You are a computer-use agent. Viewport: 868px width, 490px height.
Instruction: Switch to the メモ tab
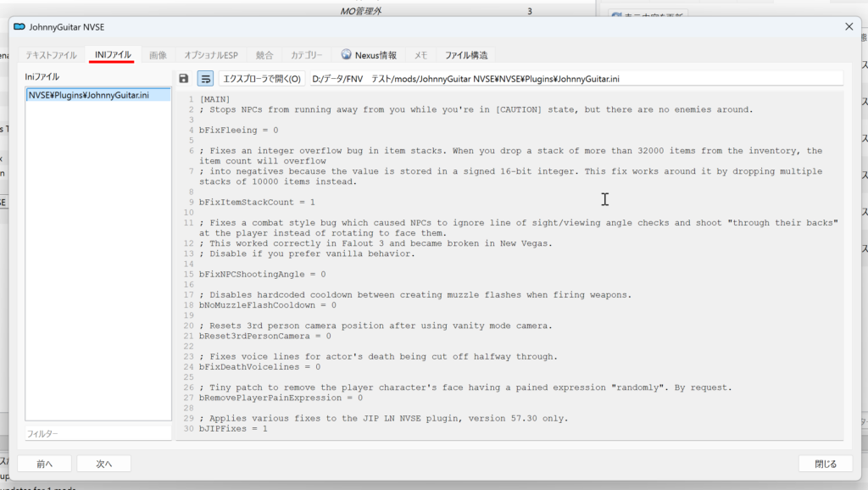coord(420,55)
